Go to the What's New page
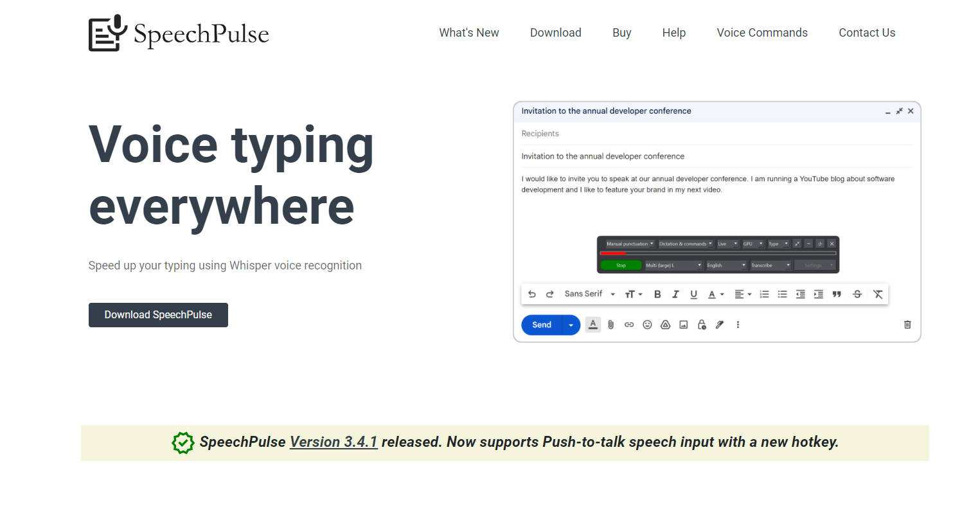The image size is (980, 506). (468, 33)
